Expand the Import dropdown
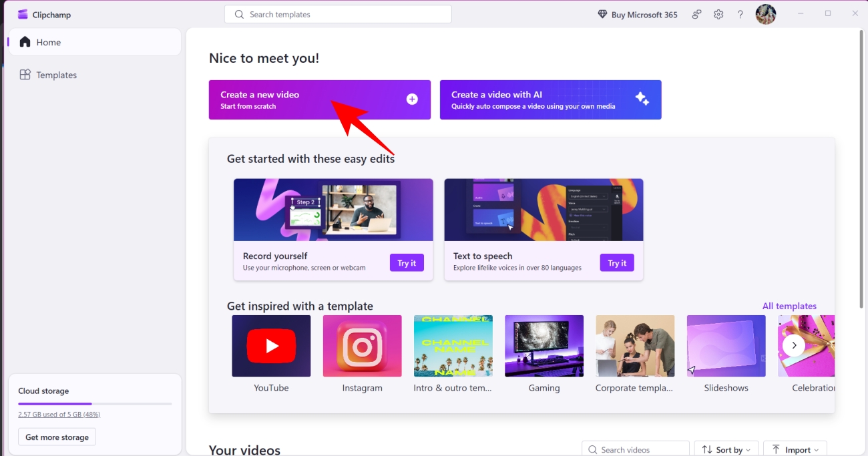The height and width of the screenshot is (456, 868). pos(795,449)
